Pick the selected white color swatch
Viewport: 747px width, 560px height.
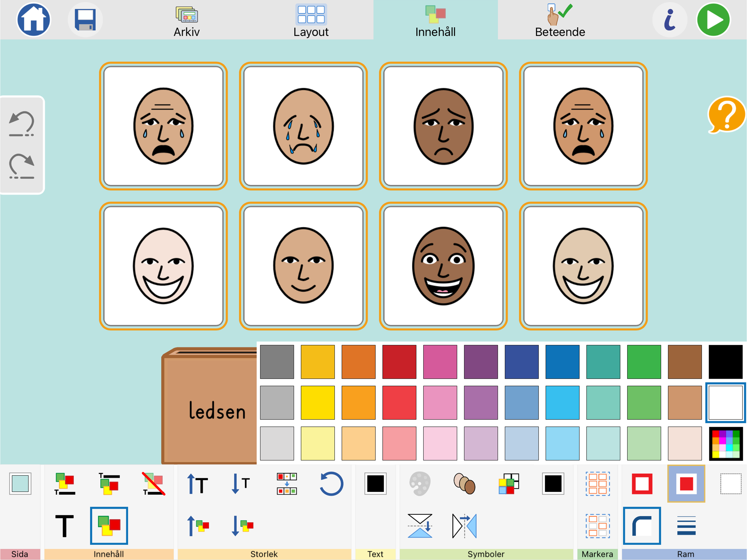725,402
